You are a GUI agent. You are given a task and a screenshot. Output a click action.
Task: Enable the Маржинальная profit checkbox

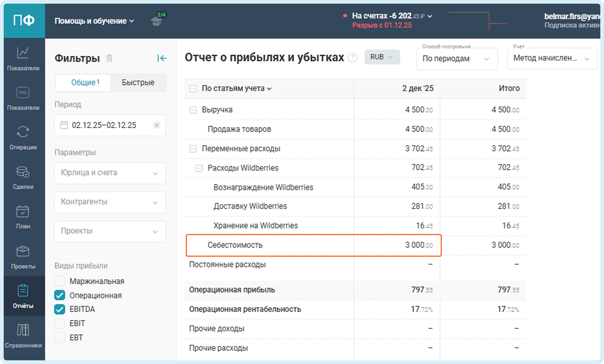coord(59,281)
